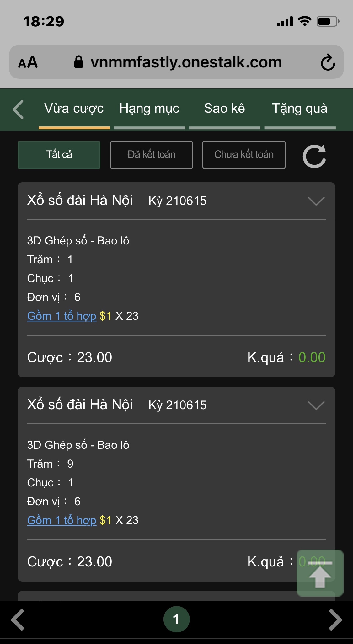Open the Sao kê tab

tap(224, 109)
